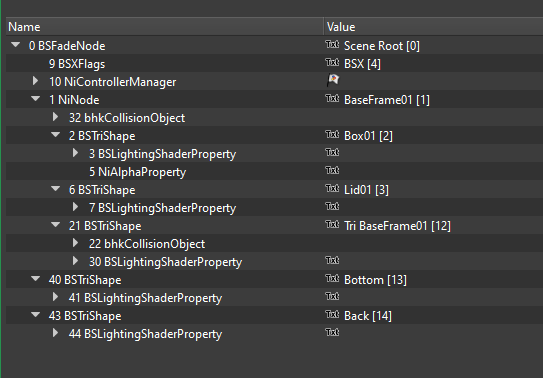Screen dimensions: 543x378
Task: Expand 22 bhkCollisionObject node
Action: 75,243
